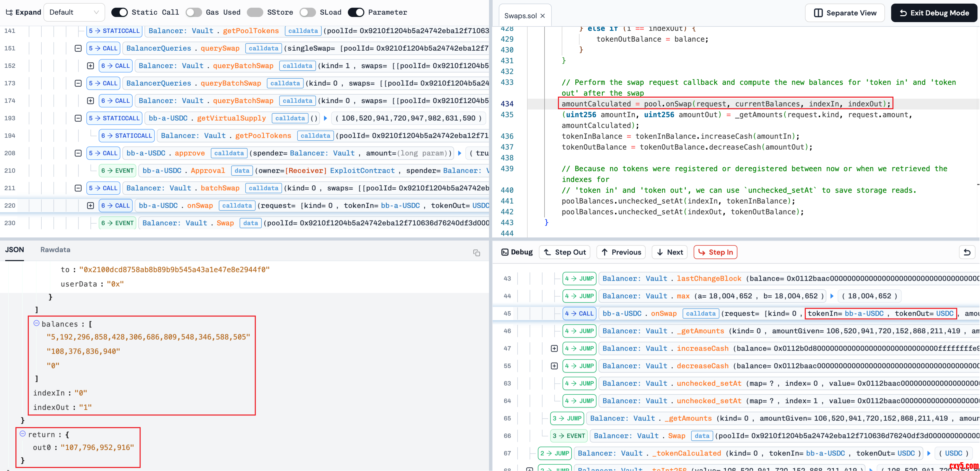Viewport: 980px width, 471px height.
Task: Toggle the SLoad switch
Action: pos(307,12)
